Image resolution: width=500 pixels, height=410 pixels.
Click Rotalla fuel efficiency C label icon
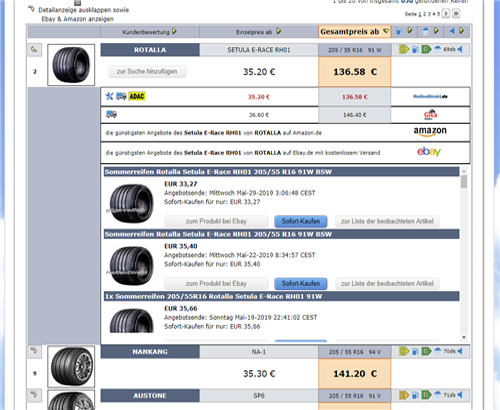point(404,50)
